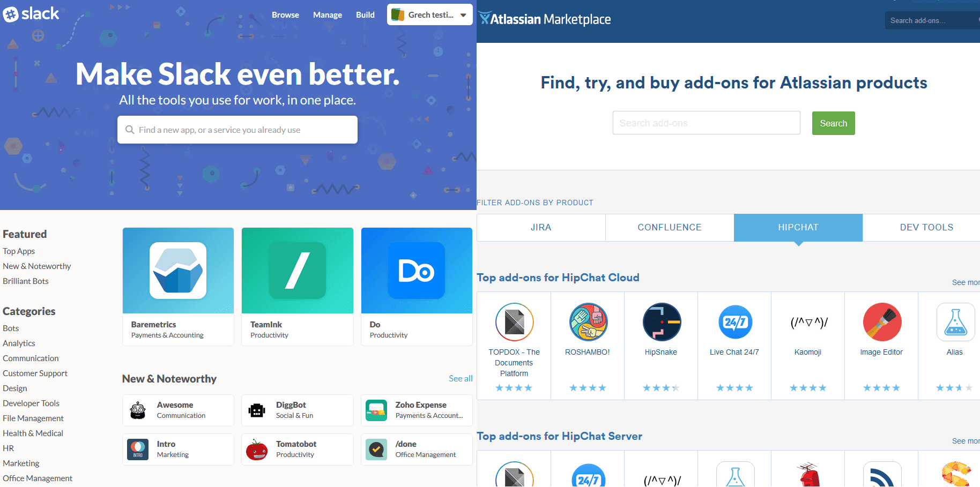
Task: Open the Customer Support category
Action: click(x=35, y=373)
